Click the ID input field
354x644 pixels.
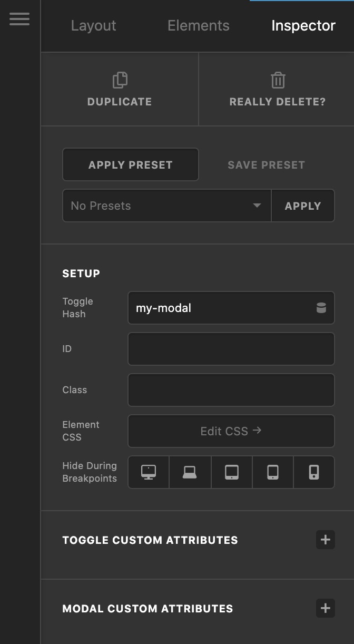(x=231, y=349)
